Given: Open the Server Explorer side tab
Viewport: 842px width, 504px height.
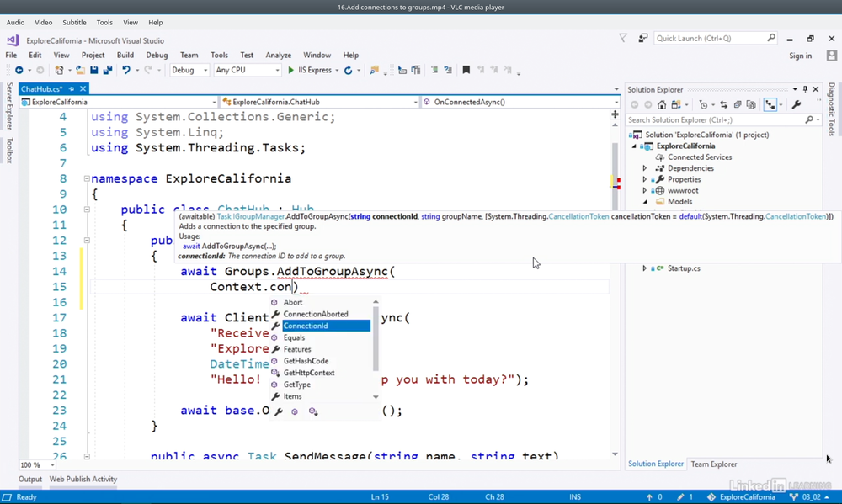Looking at the screenshot, I should point(9,106).
